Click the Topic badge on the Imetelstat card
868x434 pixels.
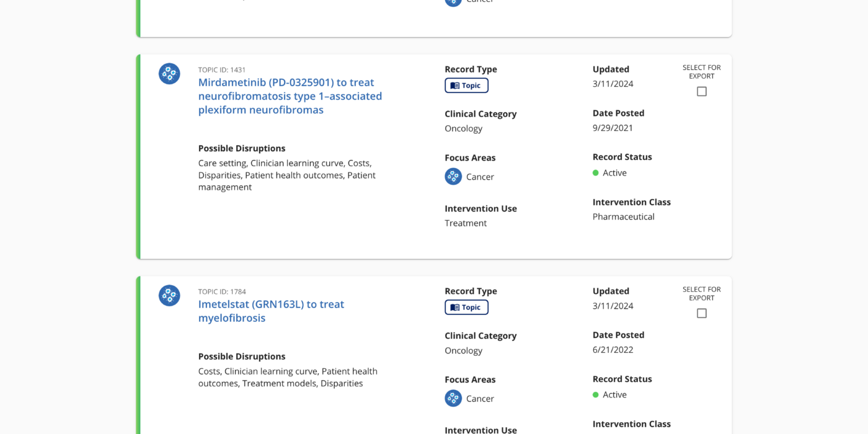(x=466, y=307)
